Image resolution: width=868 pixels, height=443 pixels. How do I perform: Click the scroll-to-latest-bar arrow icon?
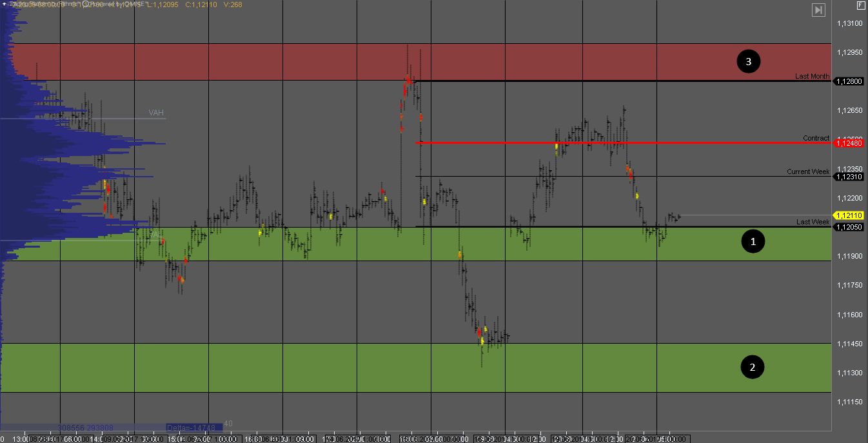pos(818,10)
